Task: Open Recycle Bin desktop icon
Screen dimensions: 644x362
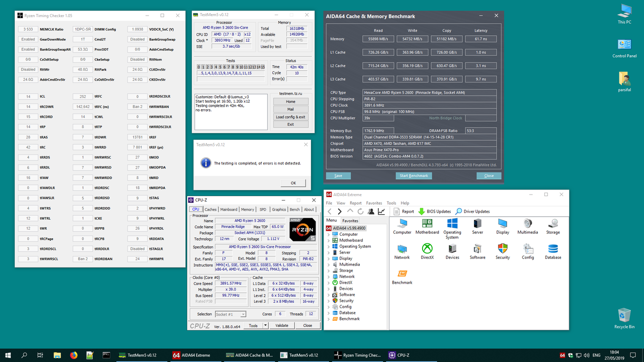Action: 624,318
